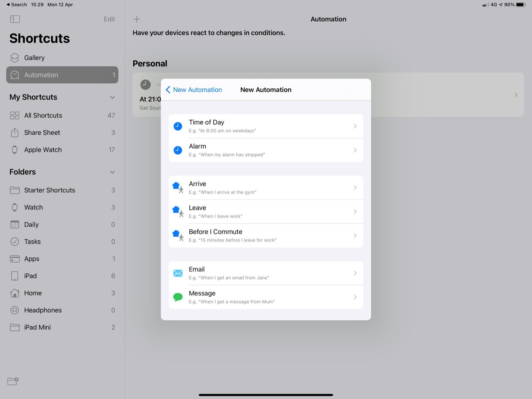Go back using New Automation button
The image size is (532, 399).
(x=194, y=89)
